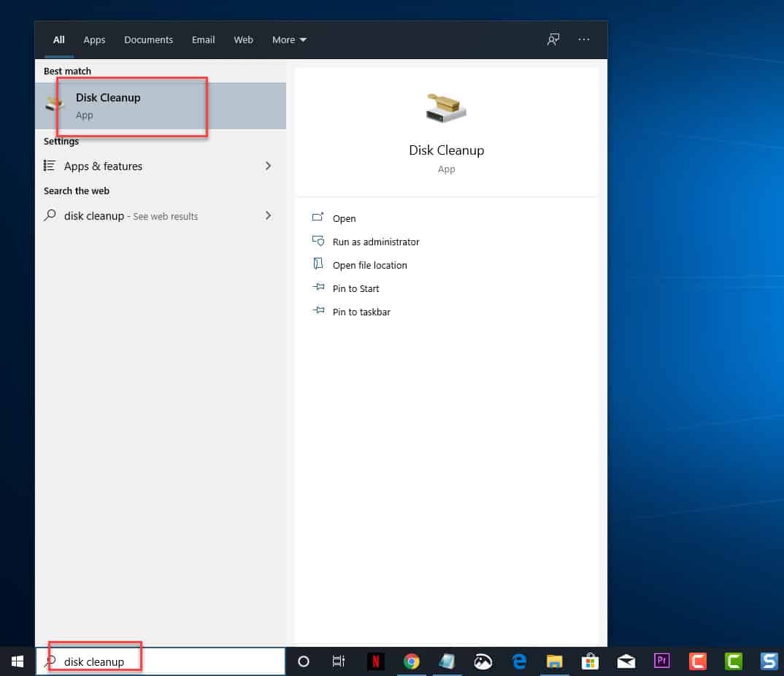Open the Disk Cleanup best match result

click(160, 106)
